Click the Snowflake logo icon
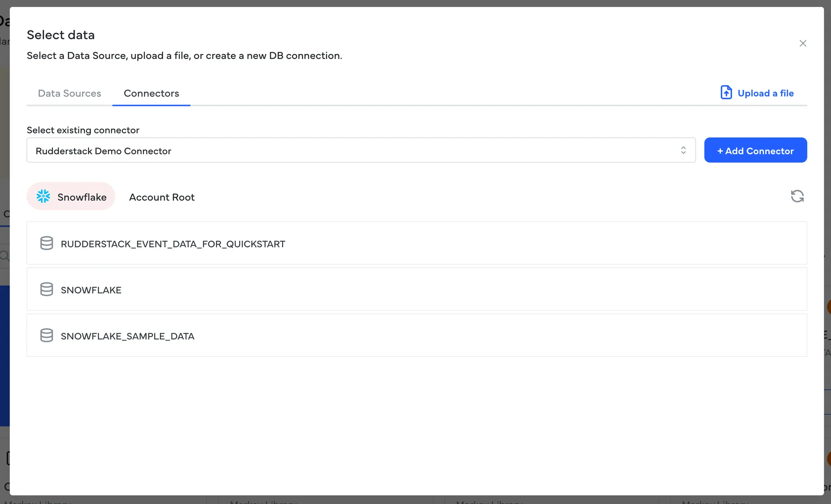This screenshot has width=831, height=504. pos(43,197)
